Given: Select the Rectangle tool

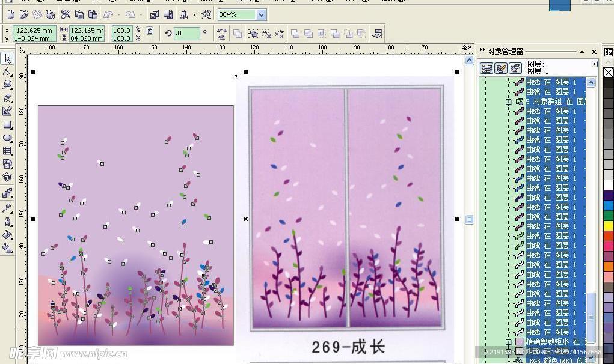Looking at the screenshot, I should pos(7,125).
